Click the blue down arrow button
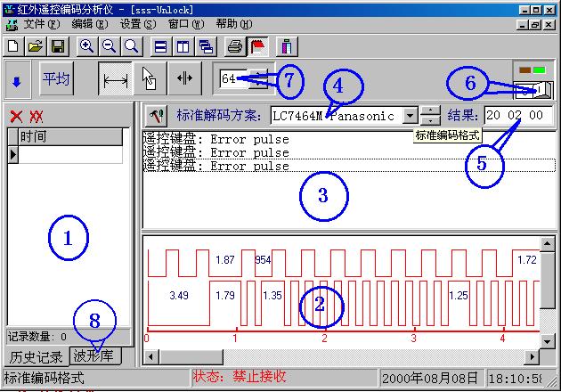The height and width of the screenshot is (392, 561). click(16, 79)
